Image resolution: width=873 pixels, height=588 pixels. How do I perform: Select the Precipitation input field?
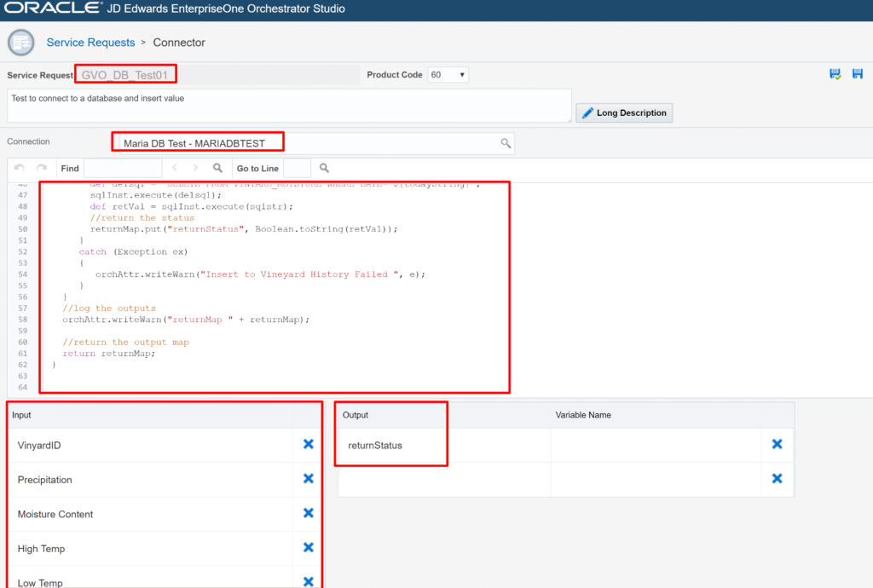150,480
